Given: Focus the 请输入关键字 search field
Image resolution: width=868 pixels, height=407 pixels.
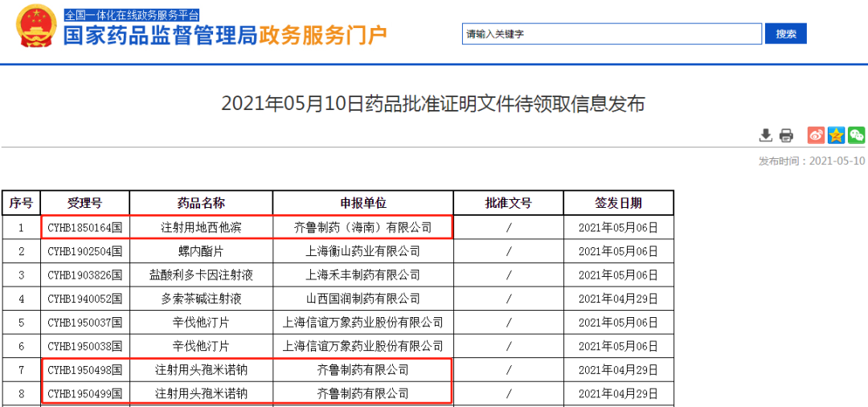Looking at the screenshot, I should coord(612,34).
